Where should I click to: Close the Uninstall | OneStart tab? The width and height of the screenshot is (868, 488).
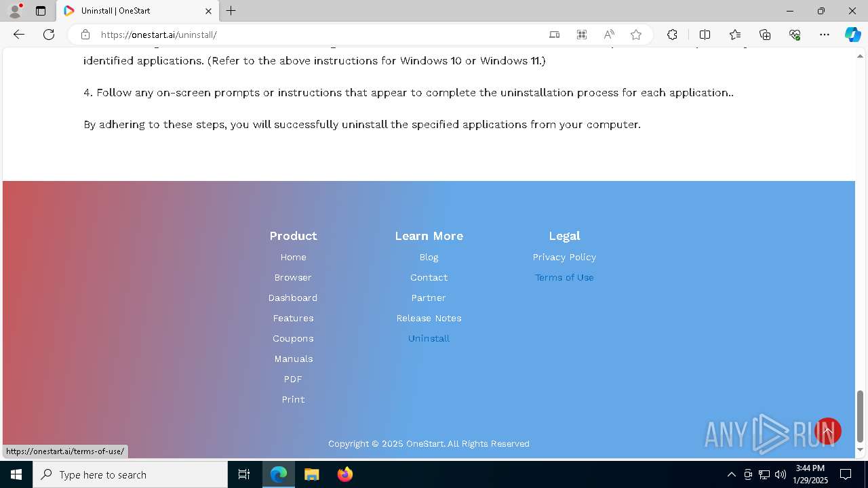(x=208, y=11)
